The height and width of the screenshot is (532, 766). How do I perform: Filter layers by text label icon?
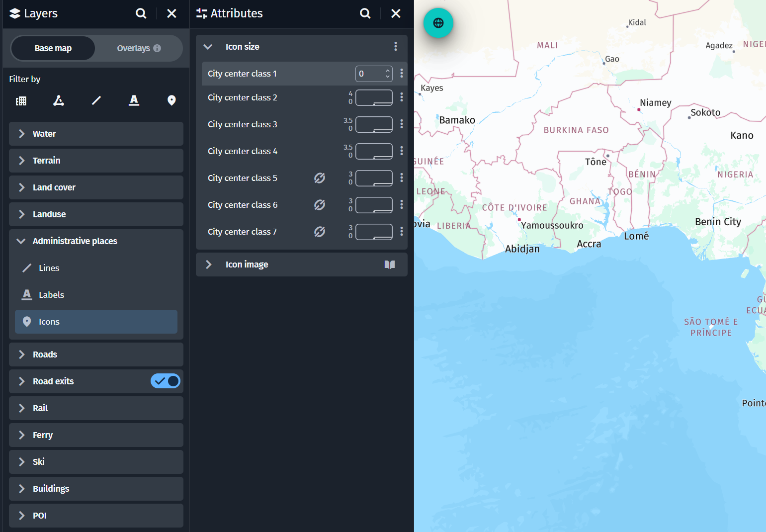coord(134,101)
